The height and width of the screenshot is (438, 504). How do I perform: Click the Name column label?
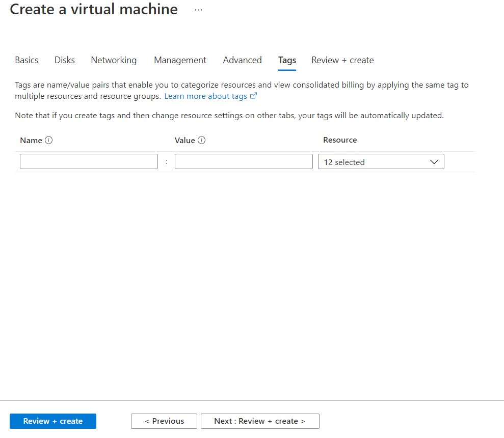click(x=31, y=141)
